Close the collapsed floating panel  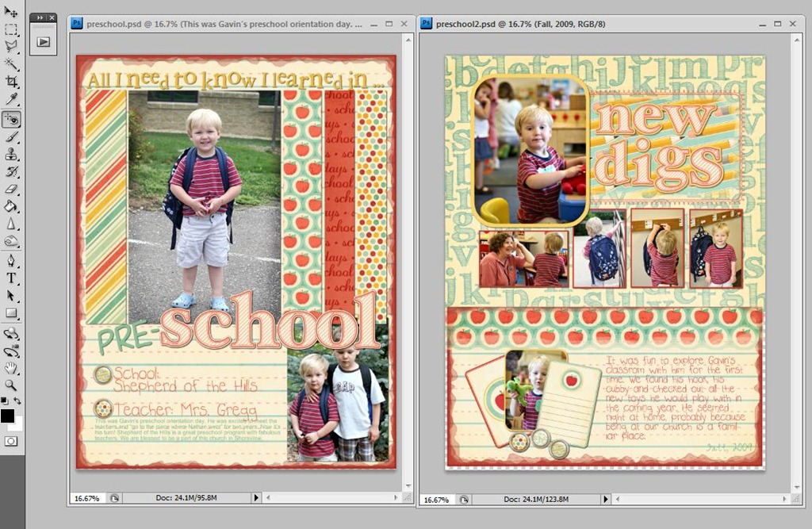(52, 17)
